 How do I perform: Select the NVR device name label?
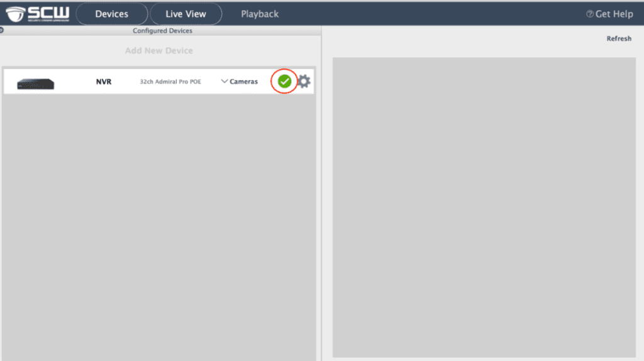(104, 82)
